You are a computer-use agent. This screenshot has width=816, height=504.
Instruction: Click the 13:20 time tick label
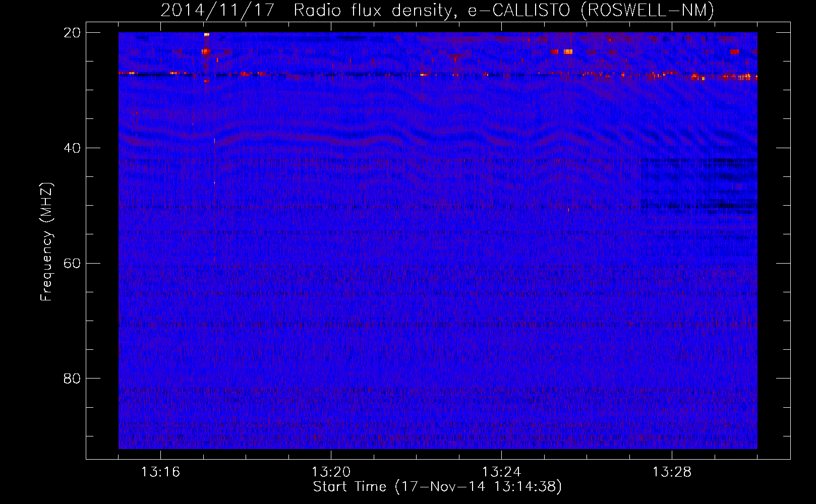point(331,472)
